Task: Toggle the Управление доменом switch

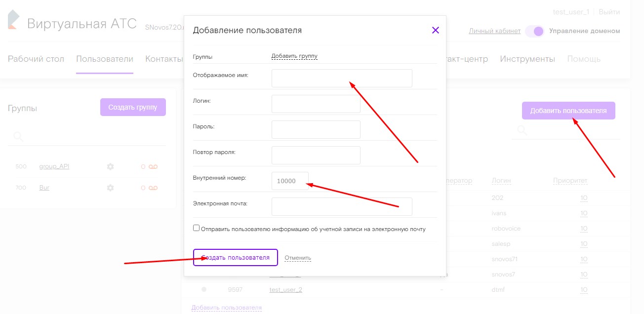Action: [x=535, y=31]
